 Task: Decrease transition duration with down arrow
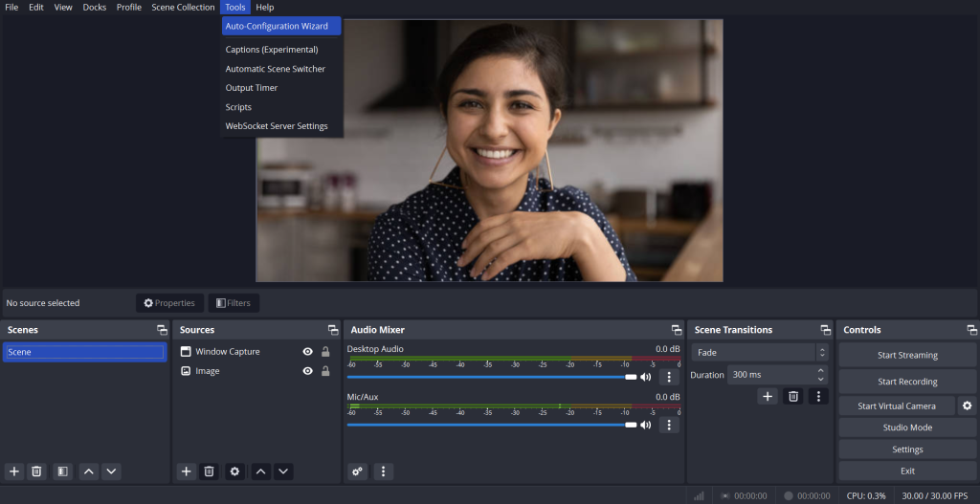click(x=820, y=379)
